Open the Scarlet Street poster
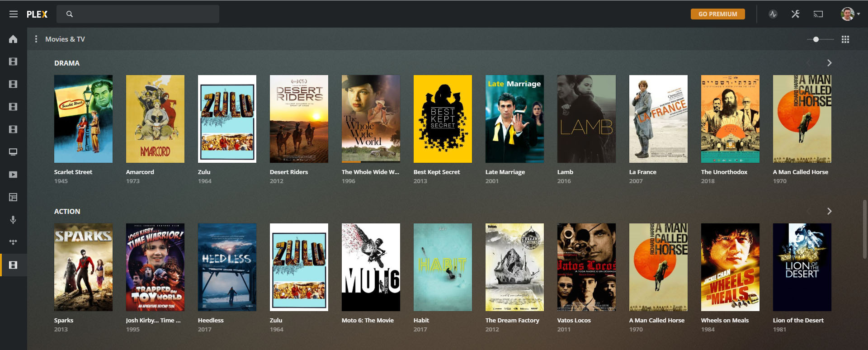Image resolution: width=868 pixels, height=350 pixels. point(83,119)
